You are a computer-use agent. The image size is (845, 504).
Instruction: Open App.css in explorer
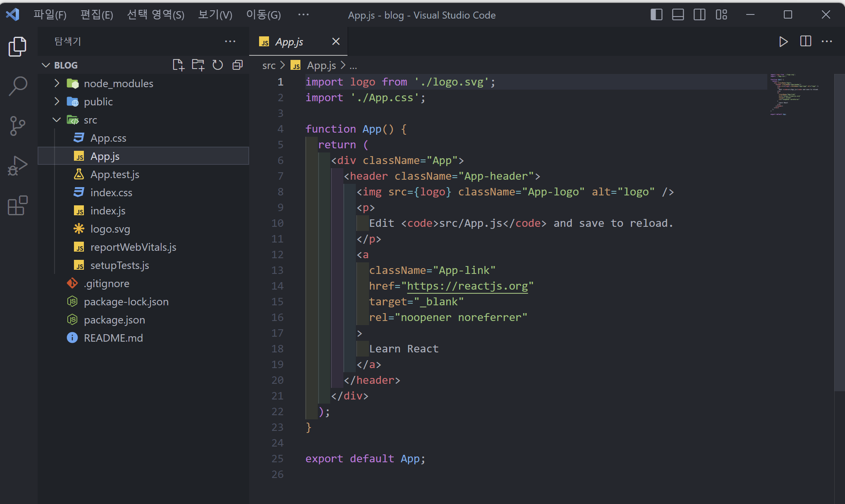(x=143, y=138)
